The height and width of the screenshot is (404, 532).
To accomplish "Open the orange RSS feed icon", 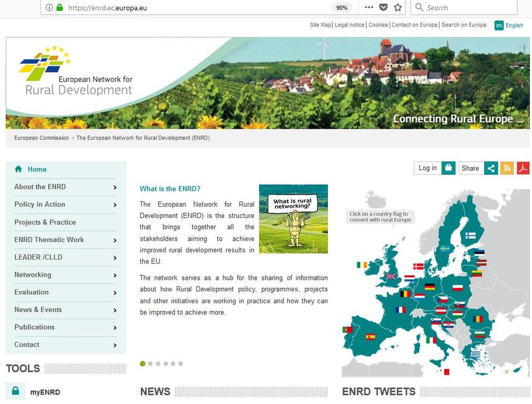I will (507, 168).
